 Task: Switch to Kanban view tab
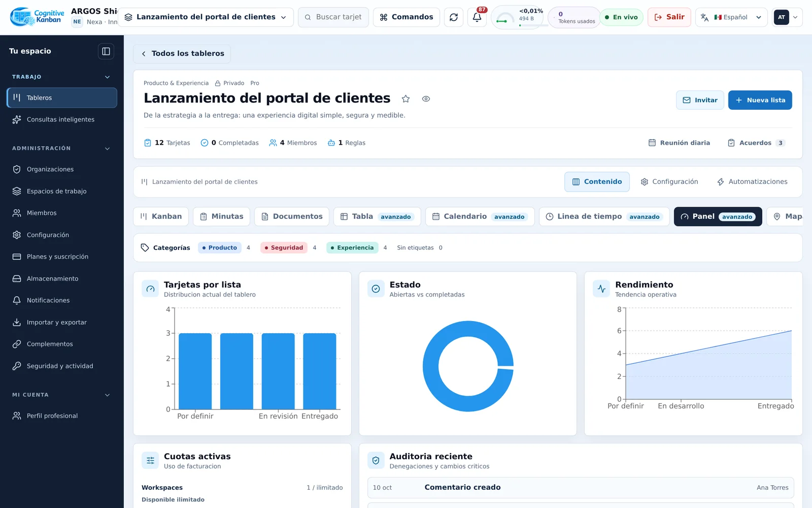click(161, 216)
